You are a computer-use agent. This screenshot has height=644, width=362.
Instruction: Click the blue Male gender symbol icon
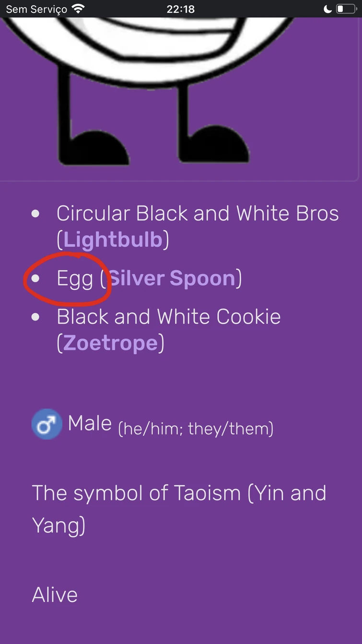click(47, 424)
